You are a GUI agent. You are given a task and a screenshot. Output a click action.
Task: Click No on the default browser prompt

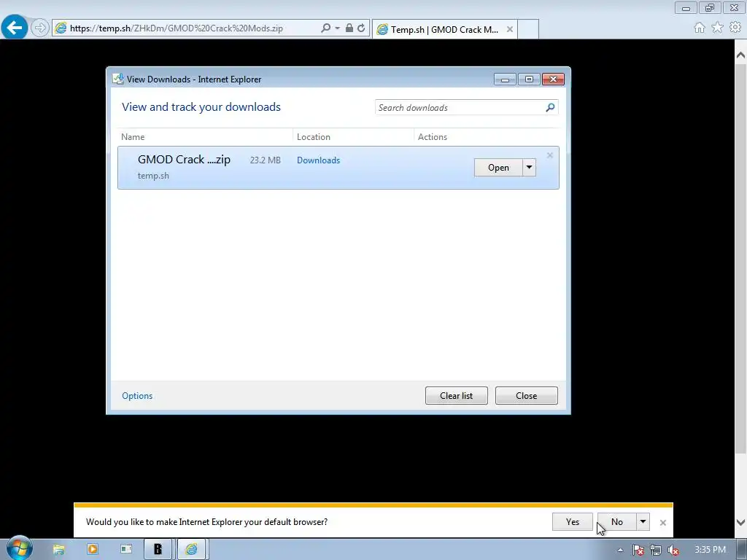[x=617, y=522]
